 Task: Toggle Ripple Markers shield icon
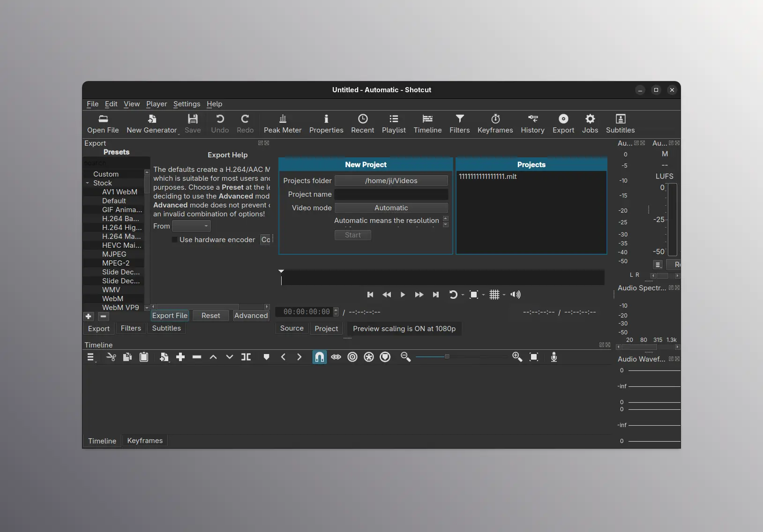click(x=385, y=357)
